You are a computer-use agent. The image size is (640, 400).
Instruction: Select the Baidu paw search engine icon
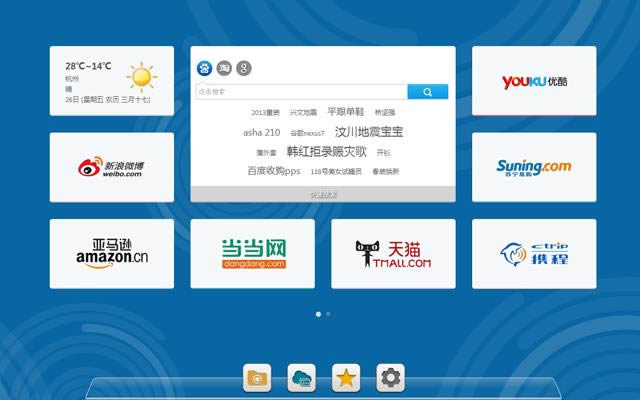coord(204,68)
